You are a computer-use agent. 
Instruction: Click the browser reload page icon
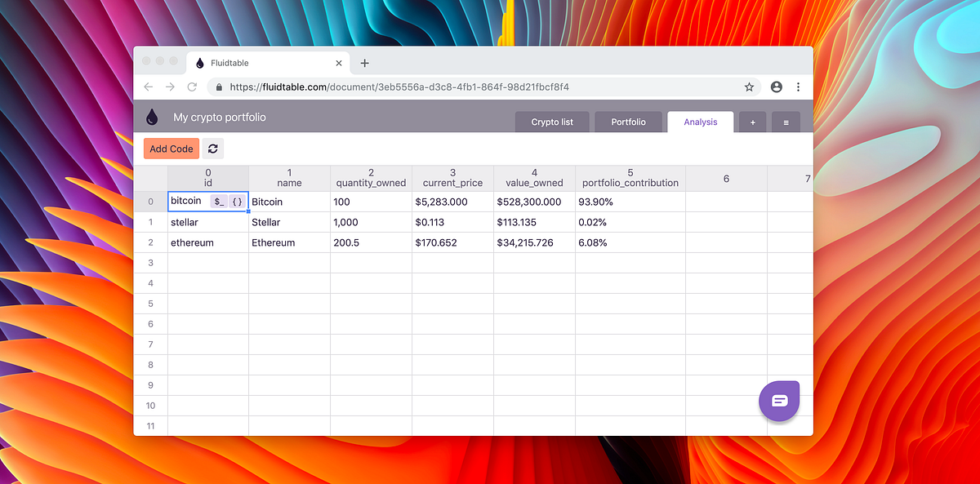192,87
